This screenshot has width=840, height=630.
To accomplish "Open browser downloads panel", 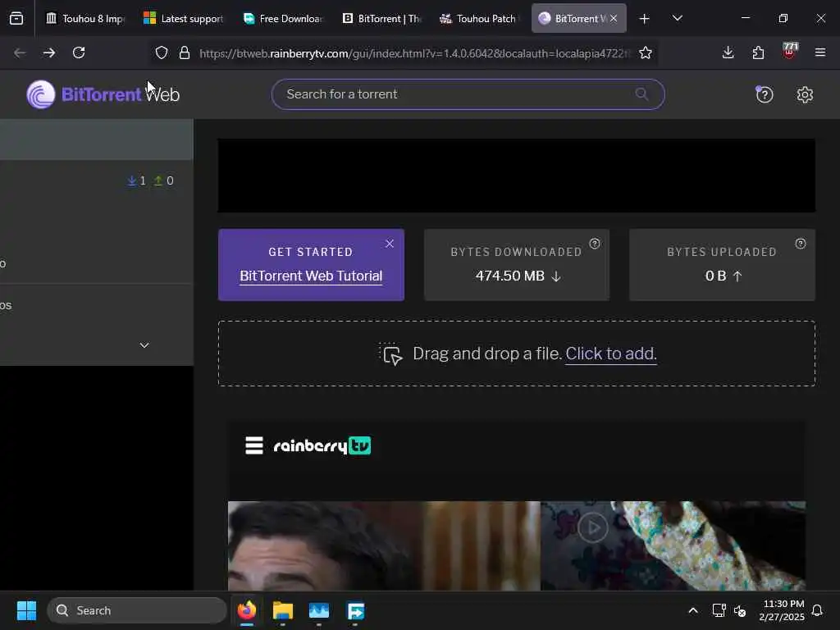I will (x=728, y=52).
